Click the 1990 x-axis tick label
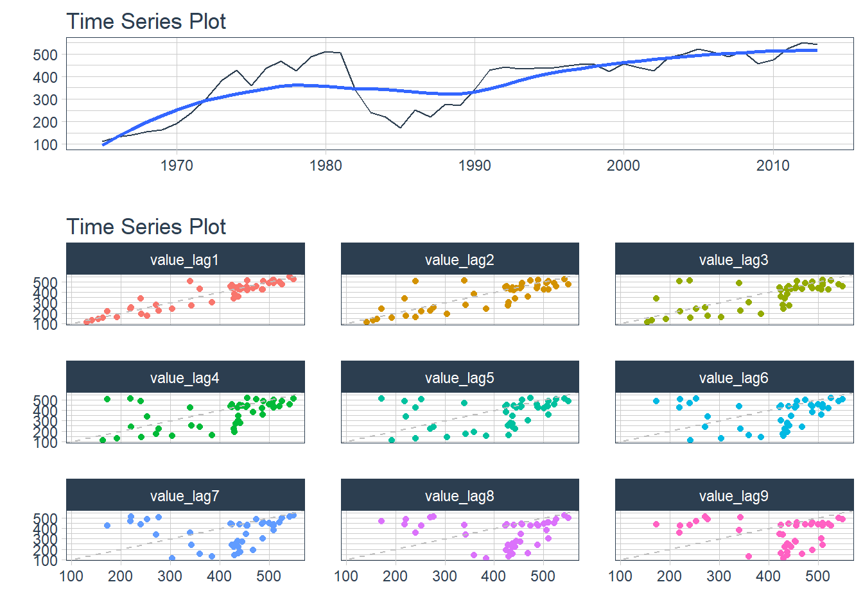 click(475, 166)
